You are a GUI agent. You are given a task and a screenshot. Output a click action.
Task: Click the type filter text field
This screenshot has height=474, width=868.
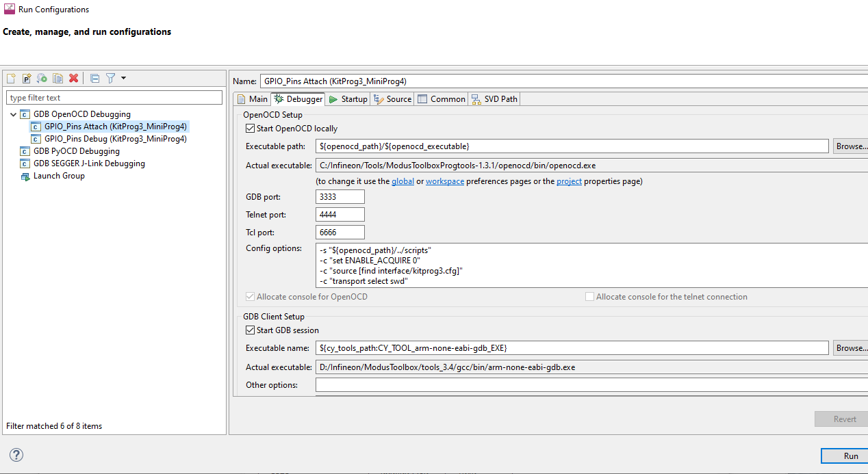(114, 98)
